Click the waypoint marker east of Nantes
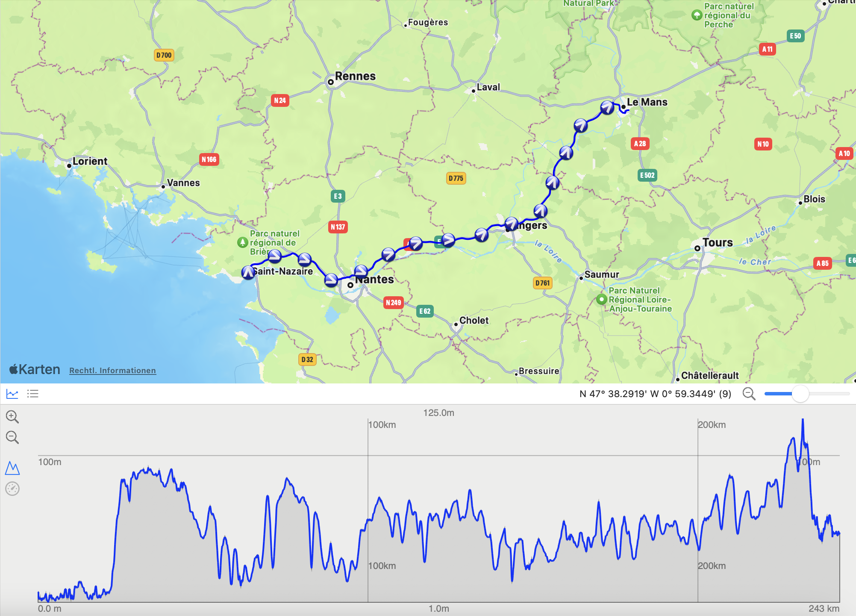This screenshot has height=616, width=856. click(387, 255)
